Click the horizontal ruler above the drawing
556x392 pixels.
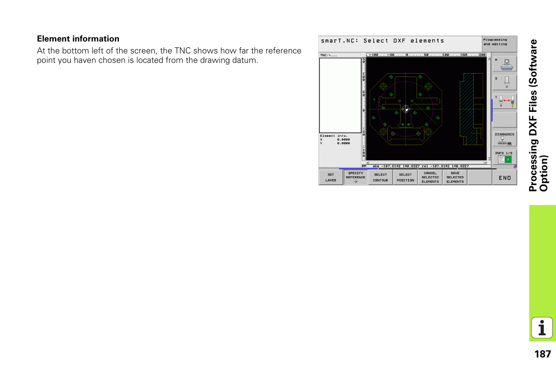coord(426,55)
